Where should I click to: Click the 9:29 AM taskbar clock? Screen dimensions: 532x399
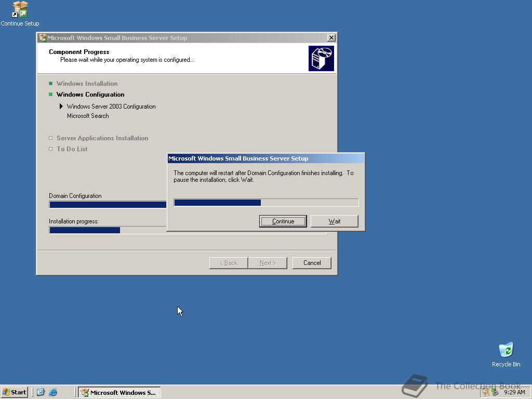coord(514,392)
